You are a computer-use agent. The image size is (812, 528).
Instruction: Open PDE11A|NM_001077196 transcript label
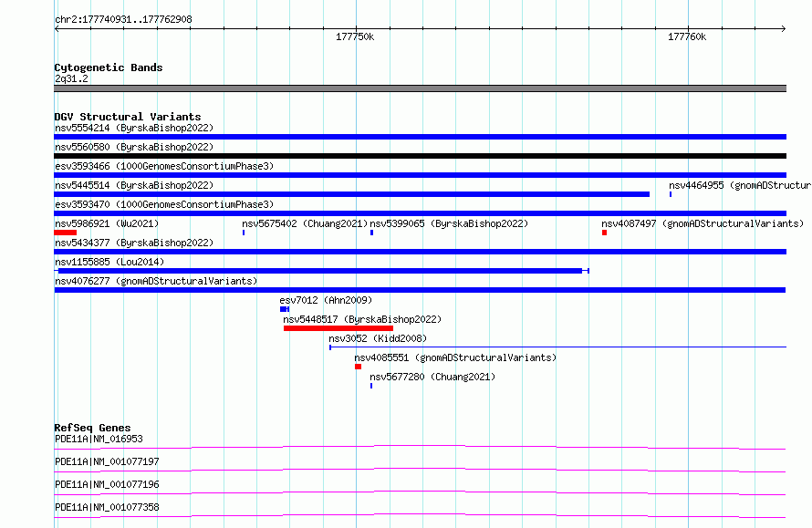pos(107,484)
